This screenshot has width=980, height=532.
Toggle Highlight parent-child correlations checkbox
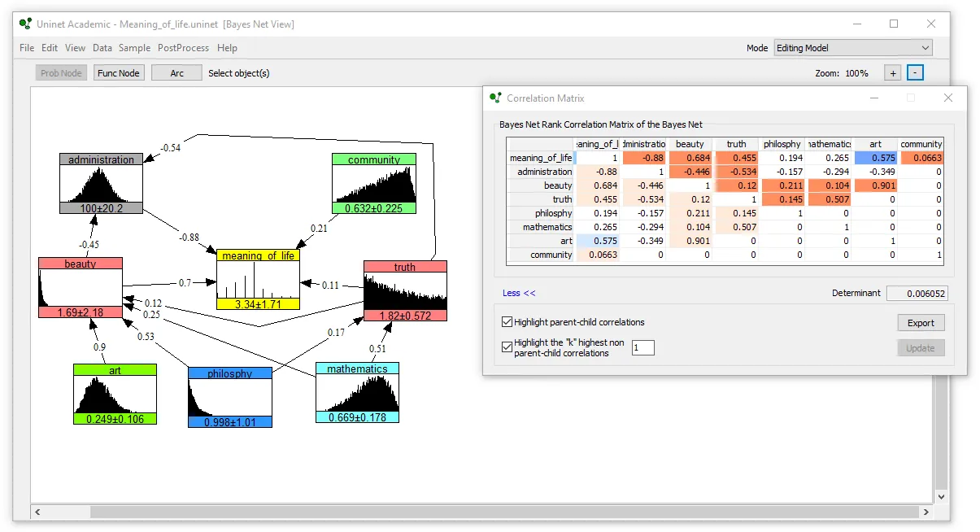click(x=507, y=322)
